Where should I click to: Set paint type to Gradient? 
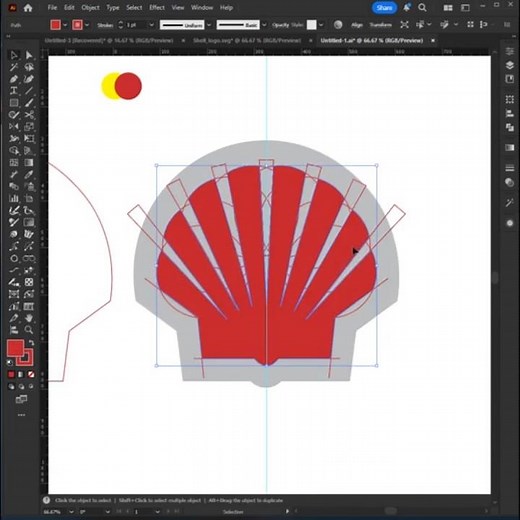coord(21,375)
